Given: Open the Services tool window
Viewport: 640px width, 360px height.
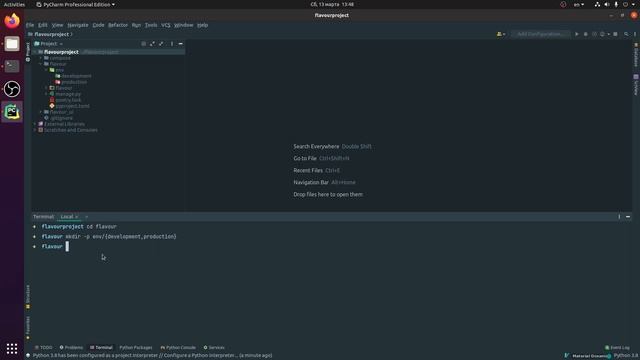Looking at the screenshot, I should click(x=214, y=348).
